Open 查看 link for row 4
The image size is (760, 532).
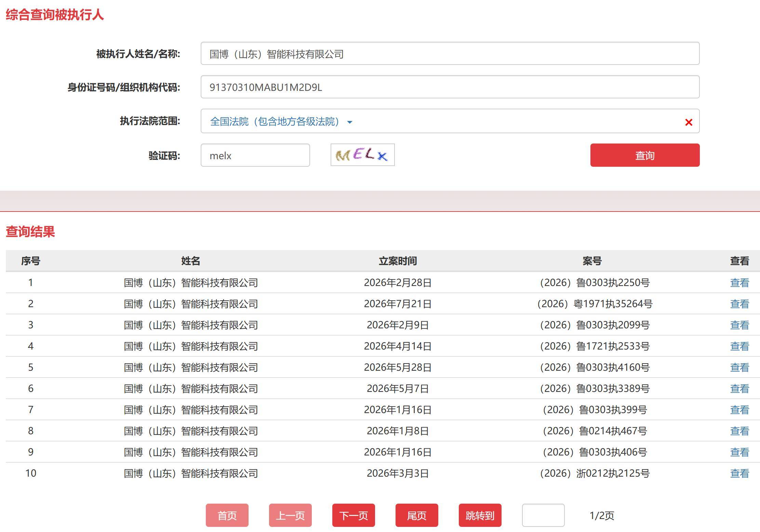[x=739, y=346]
